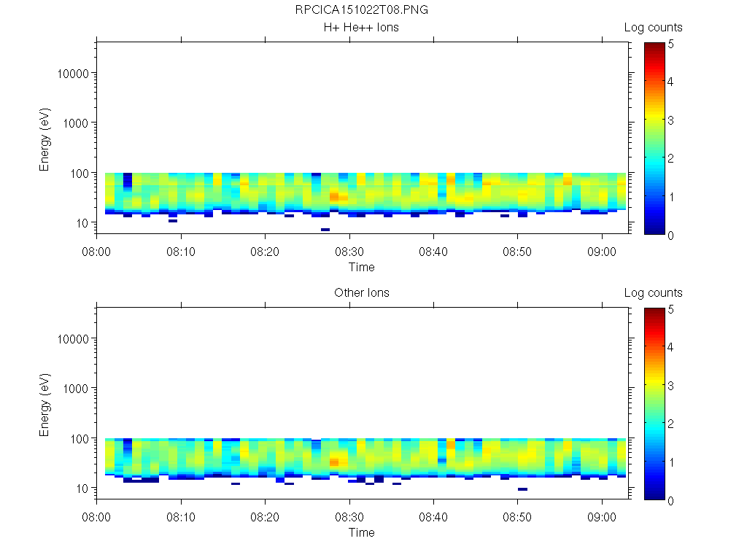
Task: Click the 3 label on bottom color scale
Action: click(x=671, y=386)
